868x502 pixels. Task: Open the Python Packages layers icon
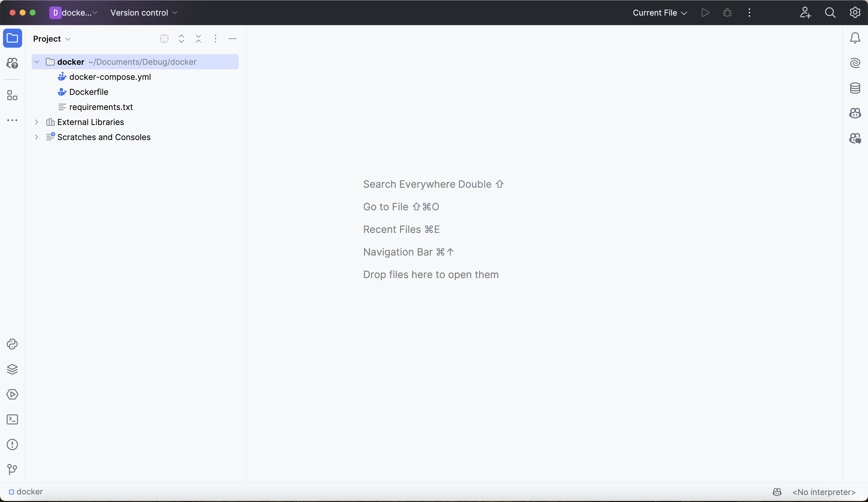tap(12, 369)
